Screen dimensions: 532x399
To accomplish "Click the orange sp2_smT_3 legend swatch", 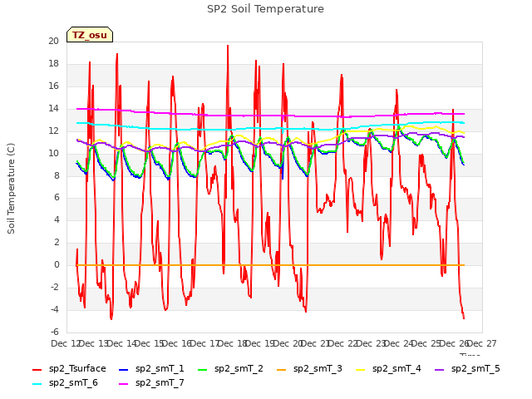I will tap(282, 369).
